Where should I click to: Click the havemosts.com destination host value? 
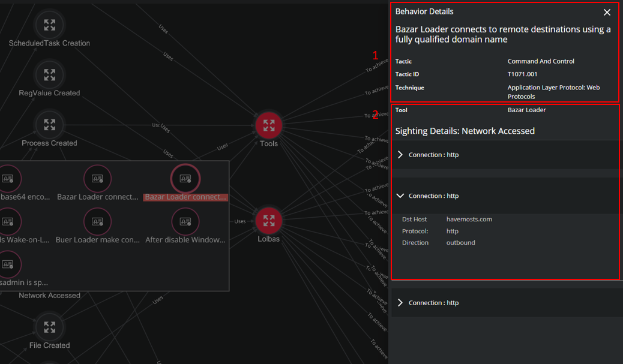pos(469,219)
